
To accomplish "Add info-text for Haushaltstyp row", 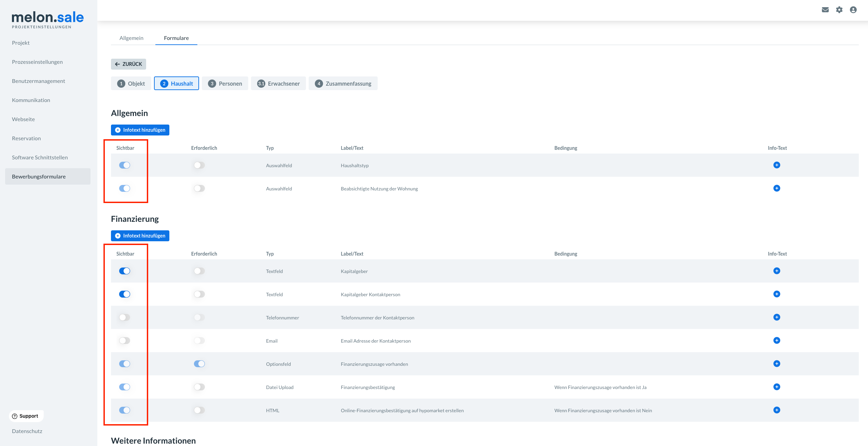I will pos(776,165).
